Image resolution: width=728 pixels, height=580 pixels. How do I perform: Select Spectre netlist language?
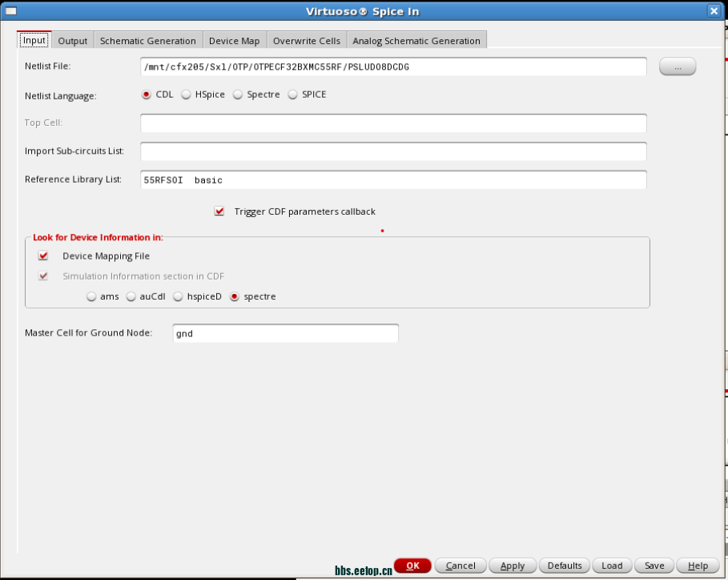coord(238,95)
